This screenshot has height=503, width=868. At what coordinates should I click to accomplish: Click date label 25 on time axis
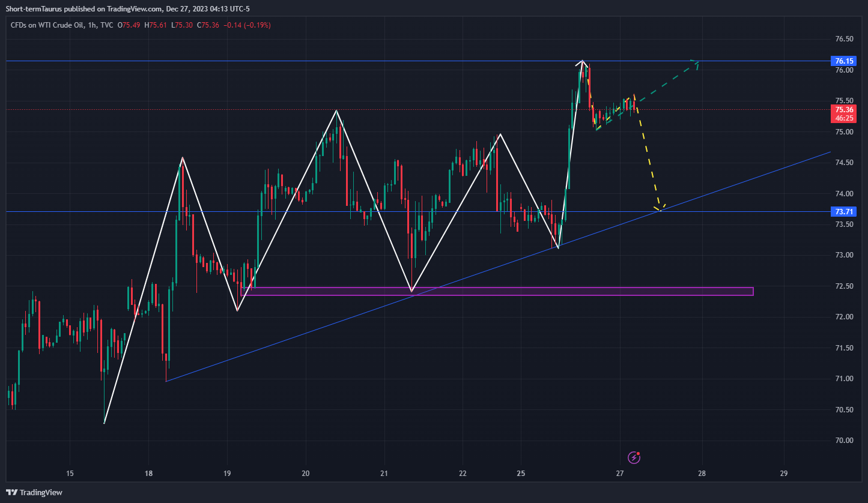[x=521, y=474]
